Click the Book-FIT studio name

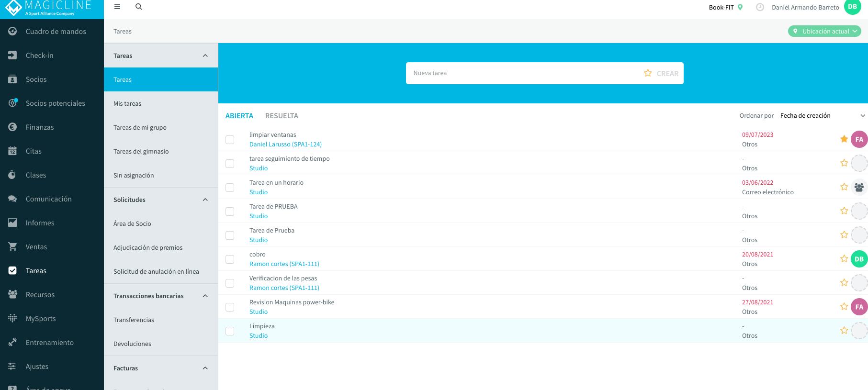721,7
